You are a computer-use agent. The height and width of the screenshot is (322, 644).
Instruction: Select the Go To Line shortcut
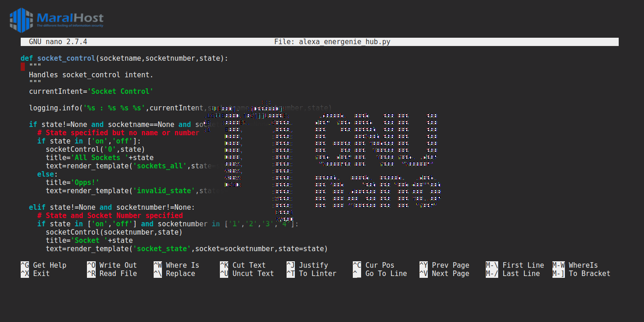pyautogui.click(x=380, y=274)
